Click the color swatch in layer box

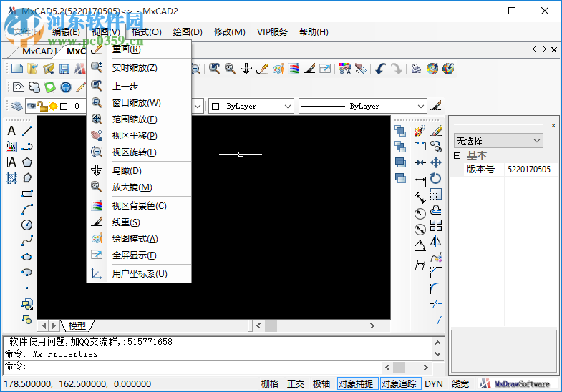click(64, 107)
